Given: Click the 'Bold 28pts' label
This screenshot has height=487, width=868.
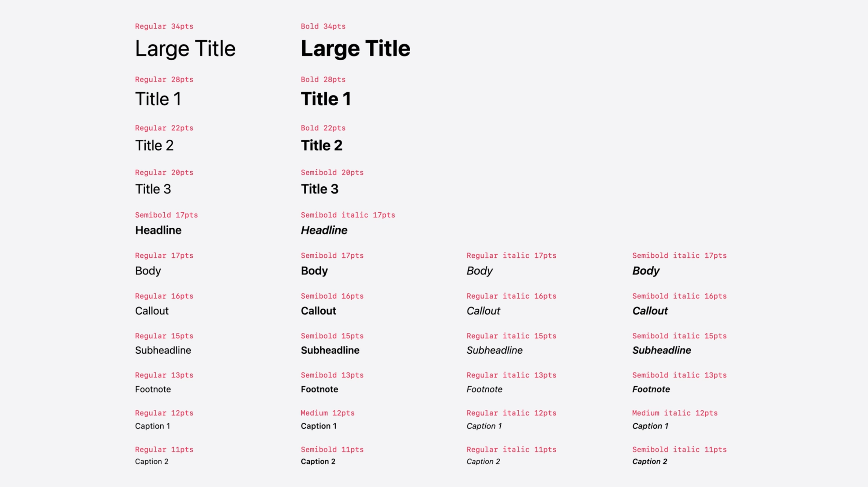Looking at the screenshot, I should click(323, 80).
